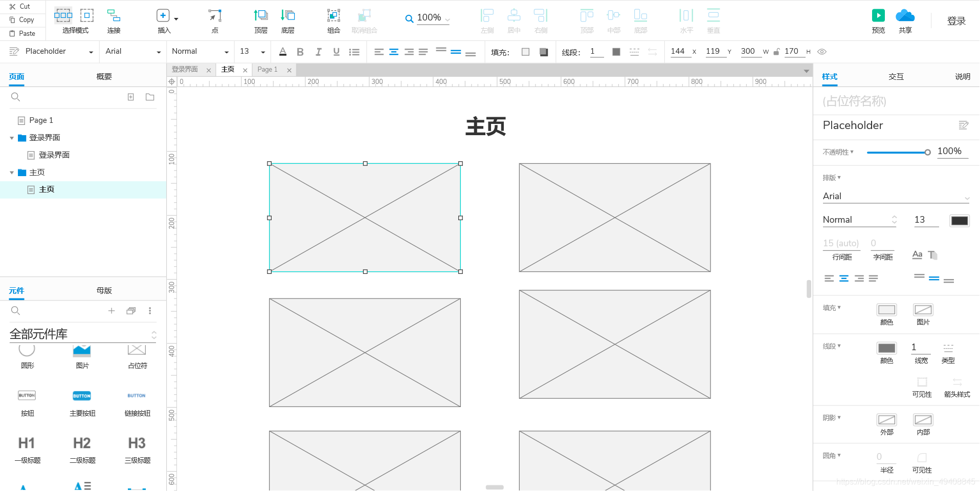Click the bullet list icon
This screenshot has width=980, height=491.
[x=354, y=52]
